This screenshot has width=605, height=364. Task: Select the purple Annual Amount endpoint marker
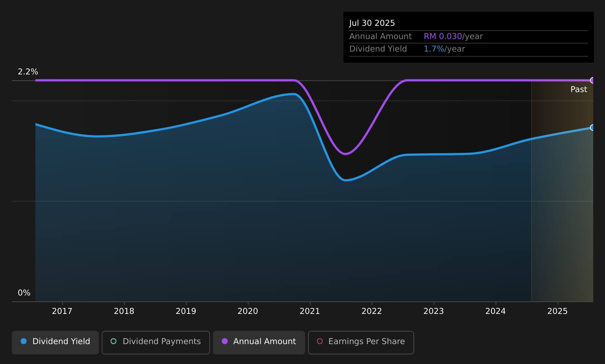click(592, 80)
